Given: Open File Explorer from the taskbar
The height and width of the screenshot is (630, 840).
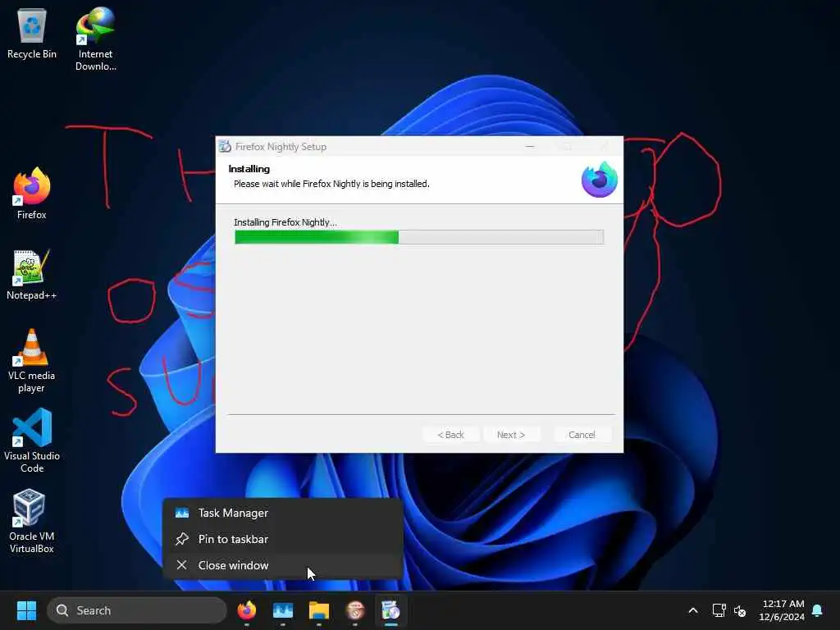Looking at the screenshot, I should click(x=319, y=610).
